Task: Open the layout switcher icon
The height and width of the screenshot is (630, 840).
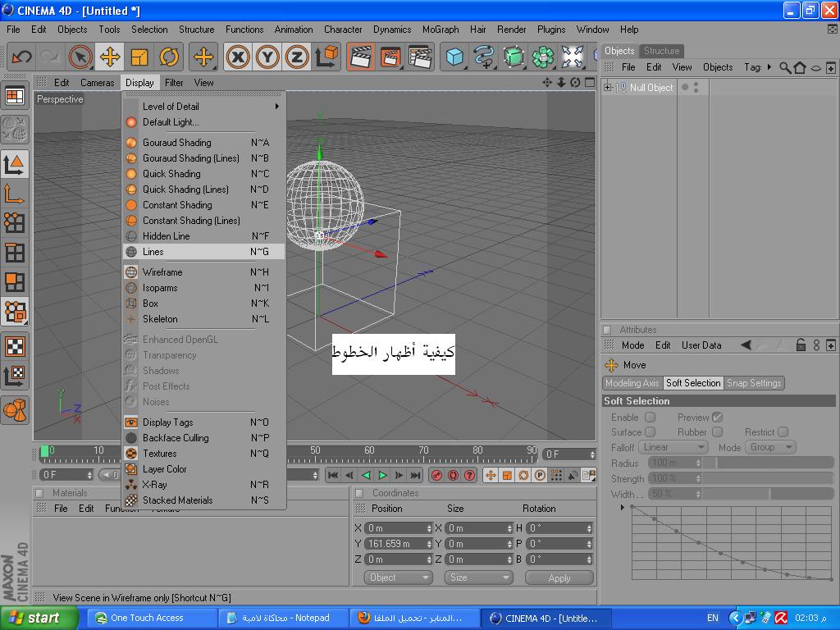Action: (15, 97)
